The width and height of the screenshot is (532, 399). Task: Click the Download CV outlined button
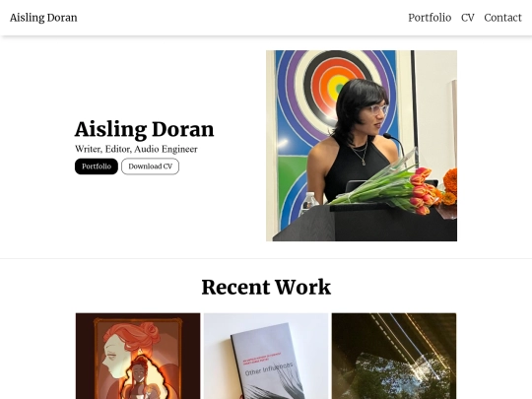point(151,166)
